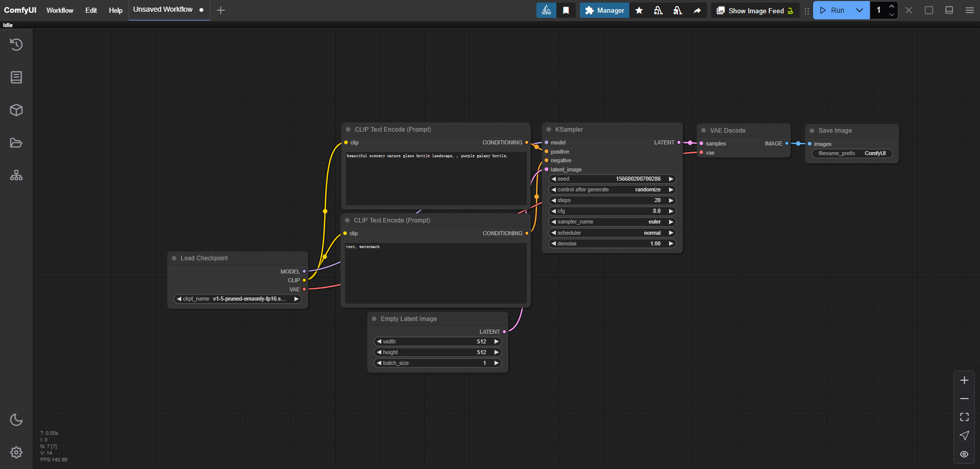Open the queue history sidebar icon
The width and height of the screenshot is (980, 469).
[x=16, y=45]
